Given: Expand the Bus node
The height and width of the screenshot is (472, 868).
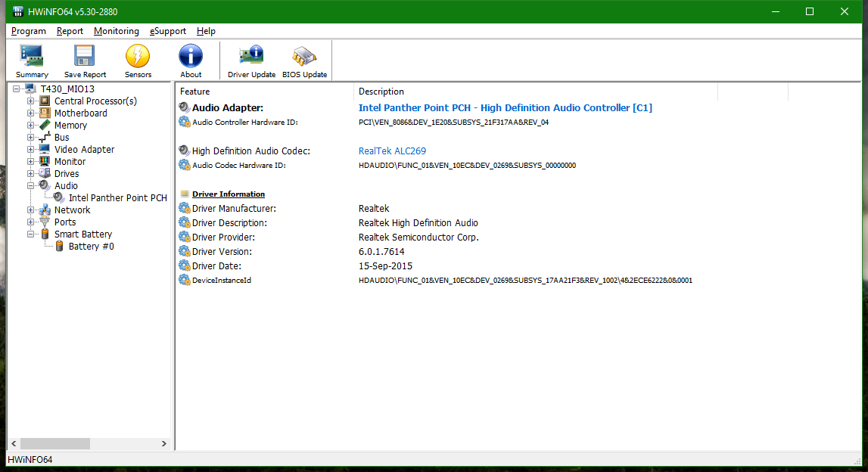Looking at the screenshot, I should [31, 137].
